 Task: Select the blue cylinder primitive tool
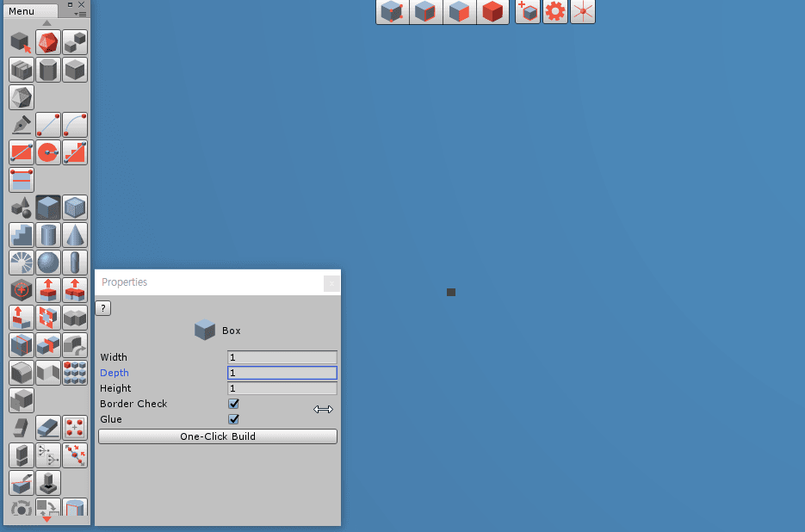click(x=48, y=235)
